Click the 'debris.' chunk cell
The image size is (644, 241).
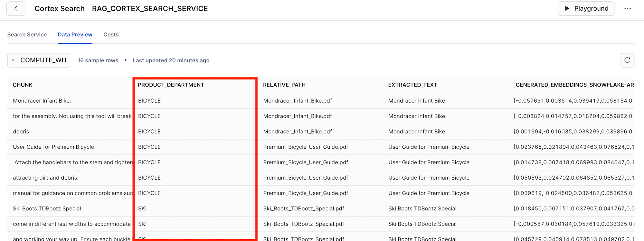(x=22, y=132)
